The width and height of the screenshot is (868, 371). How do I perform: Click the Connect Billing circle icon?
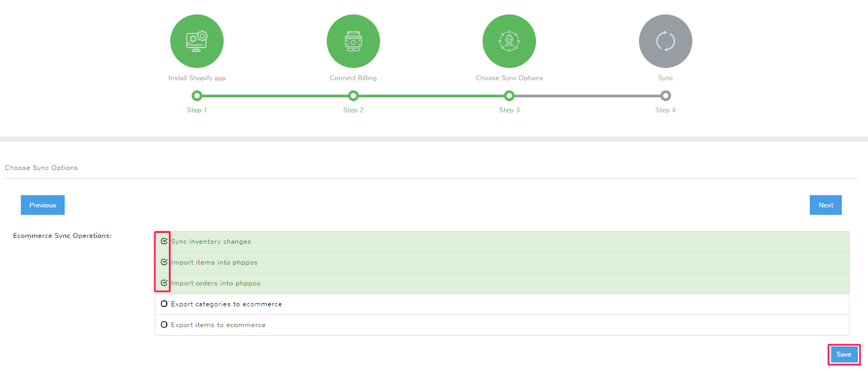point(353,41)
